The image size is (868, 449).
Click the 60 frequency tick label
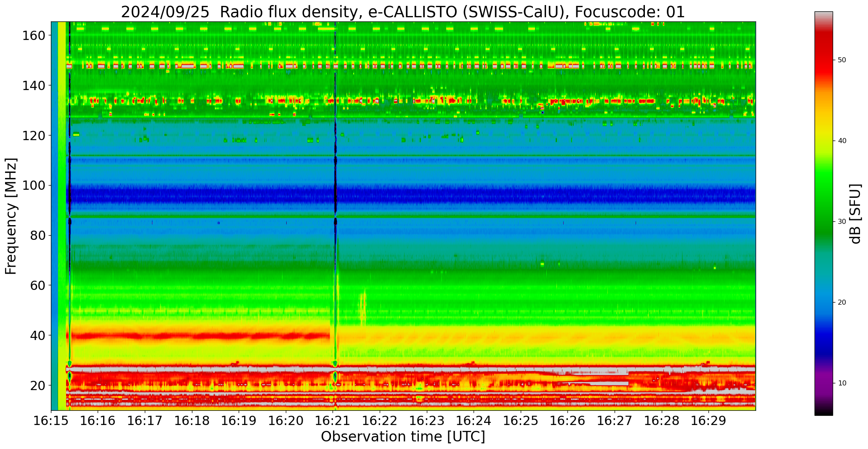tap(38, 285)
